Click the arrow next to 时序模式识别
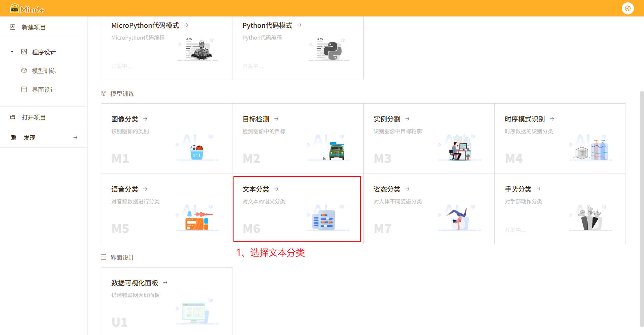The height and width of the screenshot is (335, 644). coord(552,119)
